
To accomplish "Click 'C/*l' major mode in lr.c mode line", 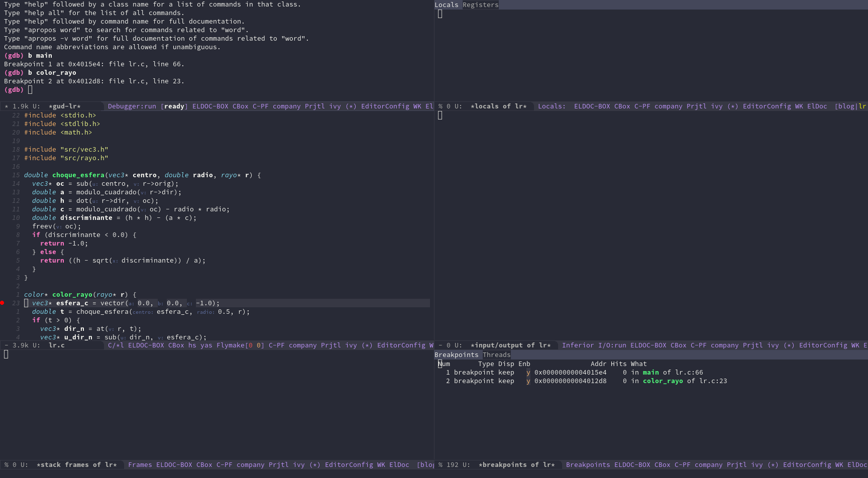I will pyautogui.click(x=116, y=345).
